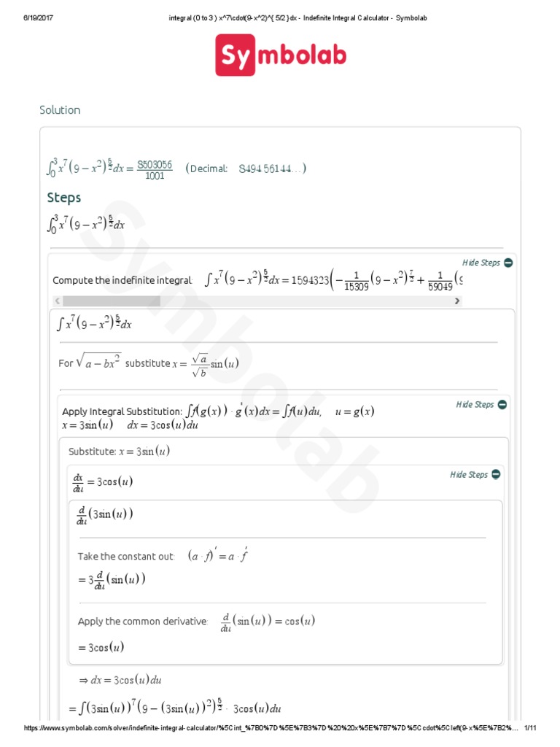Open the symbolab.com URL in the footer
Screen dimensions: 560x747
pos(270,729)
